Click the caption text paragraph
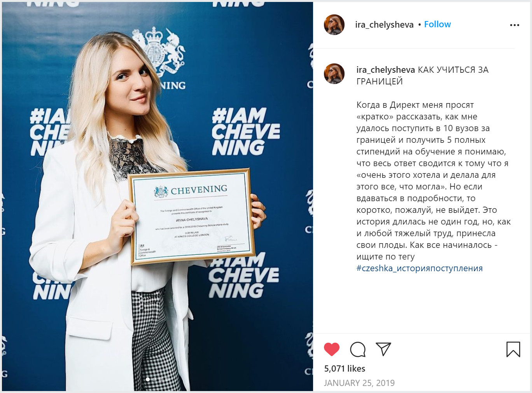Viewport: 532px width, 393px height. (x=434, y=181)
